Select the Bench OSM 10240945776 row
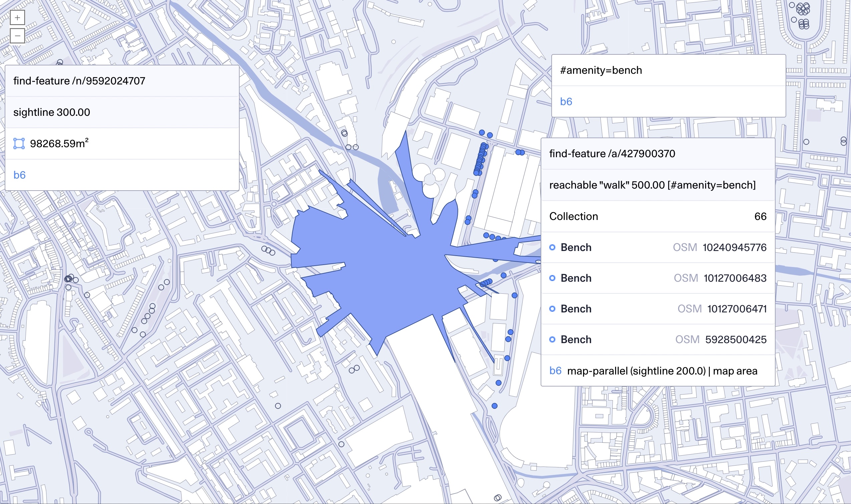The image size is (851, 504). point(658,247)
